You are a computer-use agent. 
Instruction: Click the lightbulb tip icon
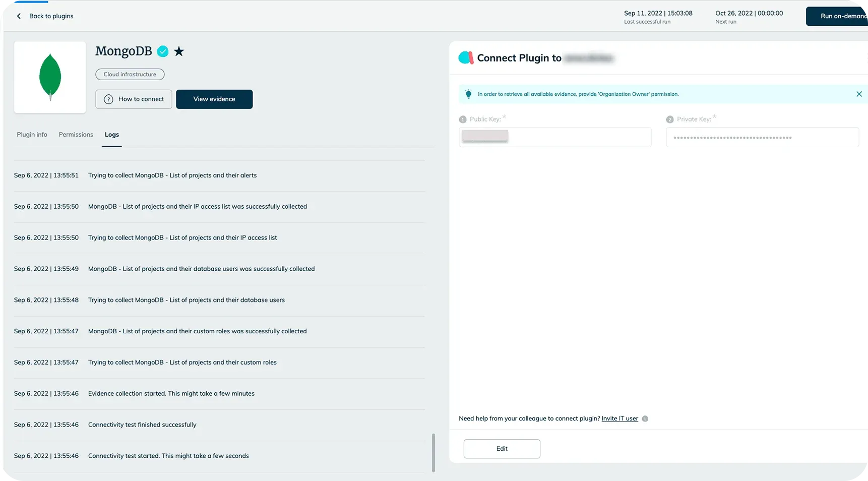point(468,94)
